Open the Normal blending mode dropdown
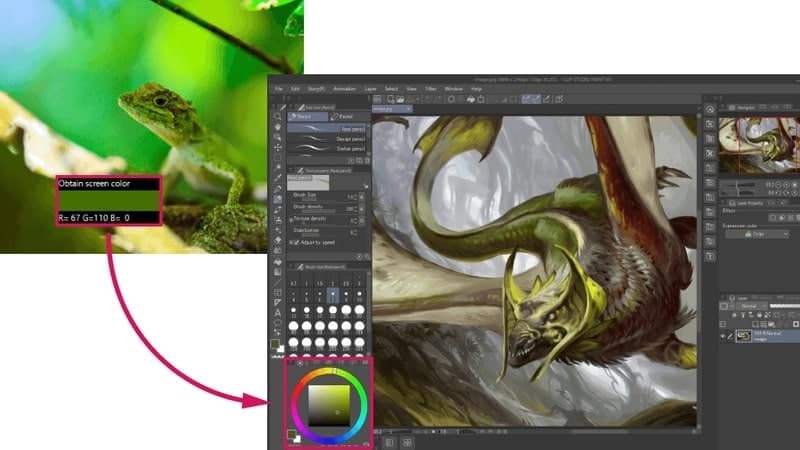800x450 pixels. coord(753,306)
